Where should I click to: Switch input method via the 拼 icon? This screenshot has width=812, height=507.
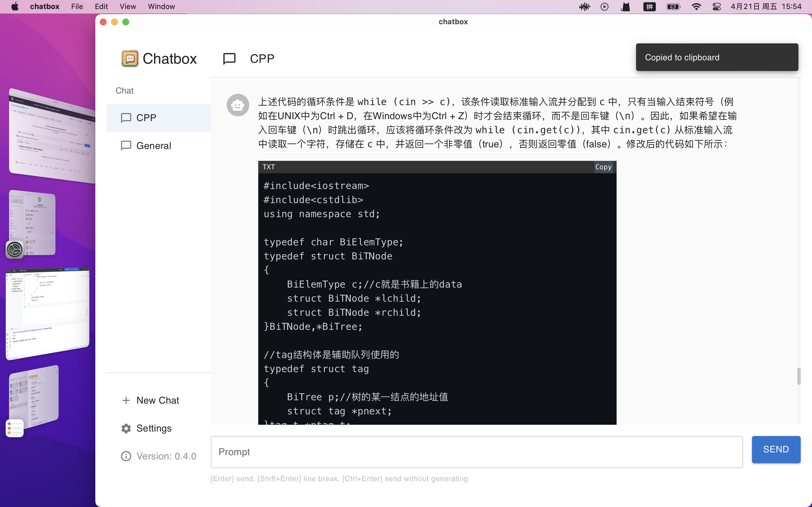649,6
